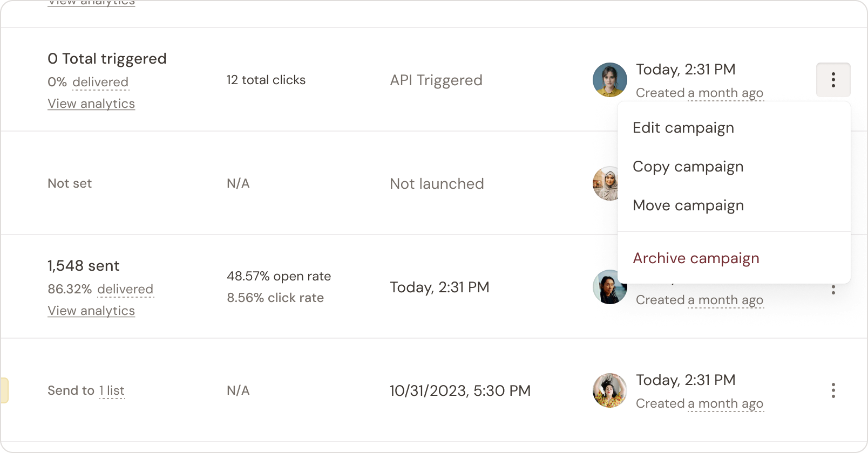Image resolution: width=868 pixels, height=453 pixels.
Task: Open three-dot menu for the 1,548 sent campaign
Action: point(833,290)
